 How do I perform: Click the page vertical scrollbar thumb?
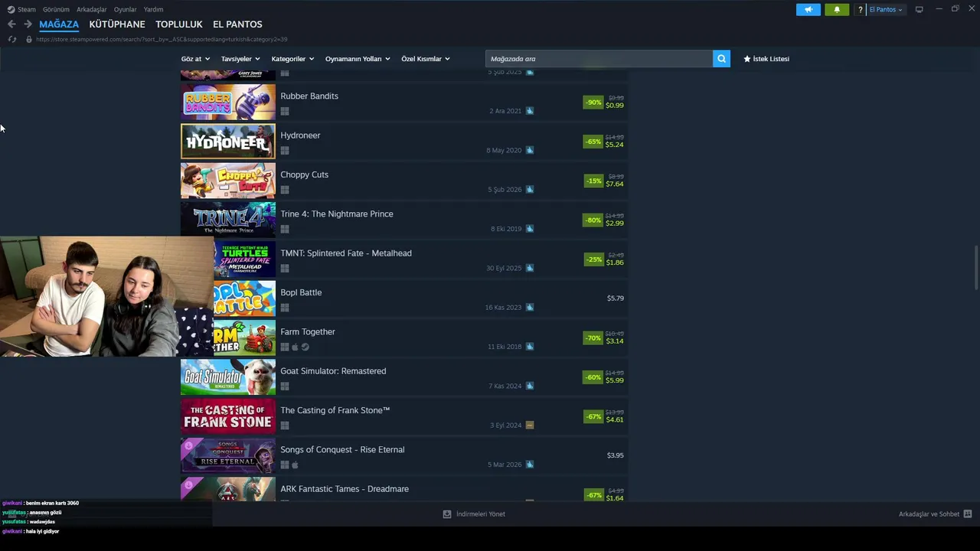975,268
